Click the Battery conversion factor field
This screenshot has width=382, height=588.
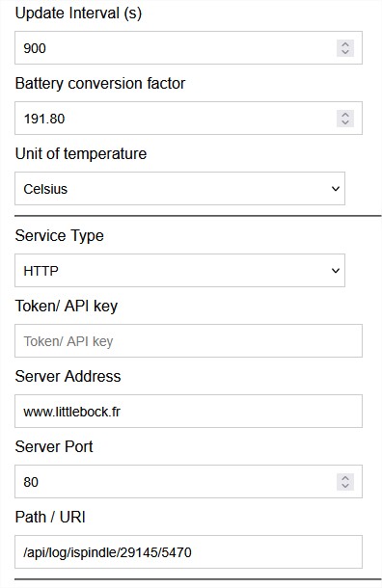pos(188,119)
